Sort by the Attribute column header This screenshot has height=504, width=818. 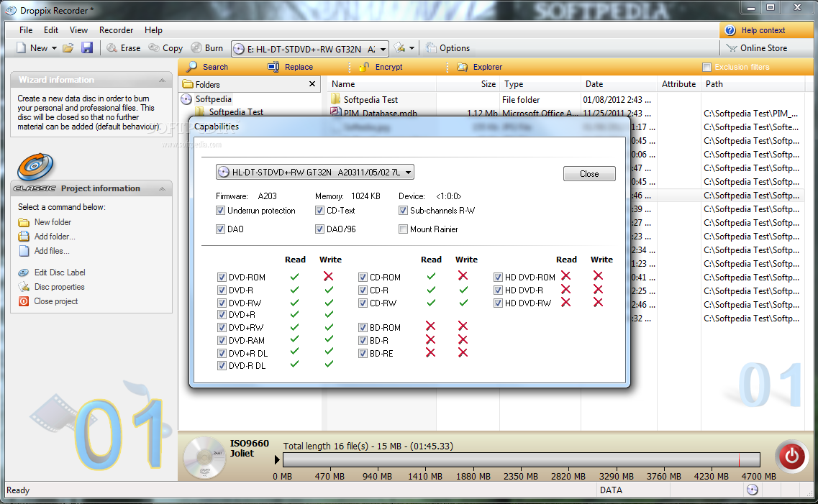[678, 84]
